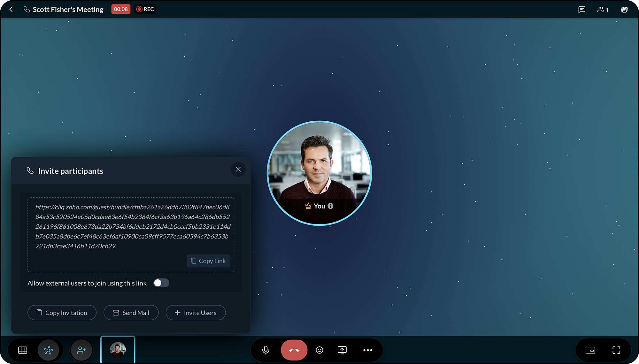The height and width of the screenshot is (364, 639).
Task: Close the Invite participants panel
Action: (238, 169)
